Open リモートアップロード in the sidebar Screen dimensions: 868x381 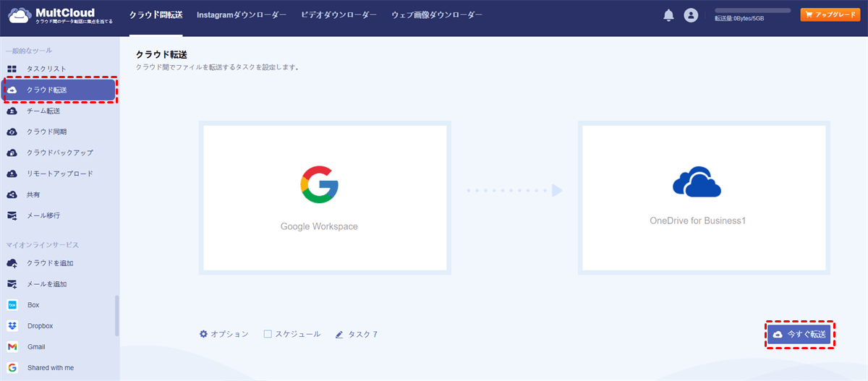59,174
